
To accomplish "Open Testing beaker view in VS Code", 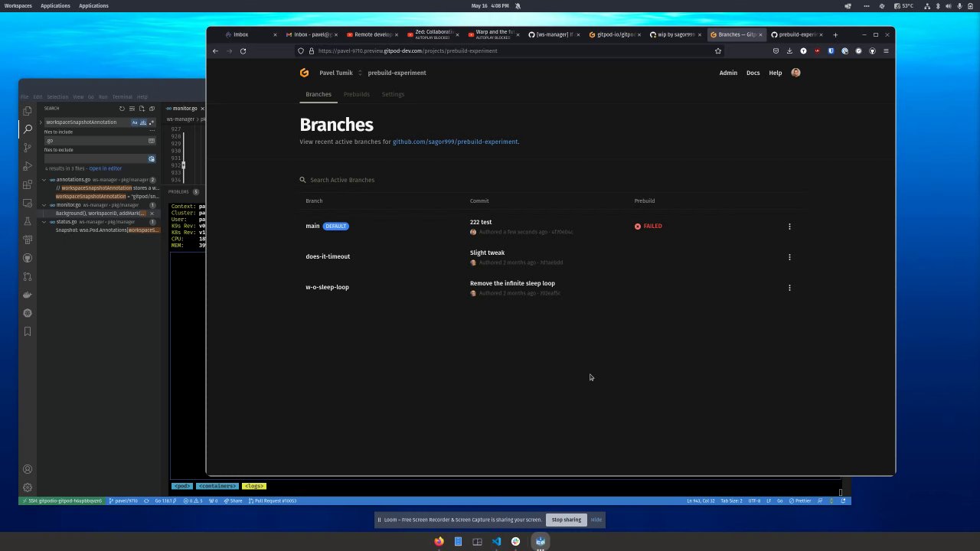I will click(28, 221).
